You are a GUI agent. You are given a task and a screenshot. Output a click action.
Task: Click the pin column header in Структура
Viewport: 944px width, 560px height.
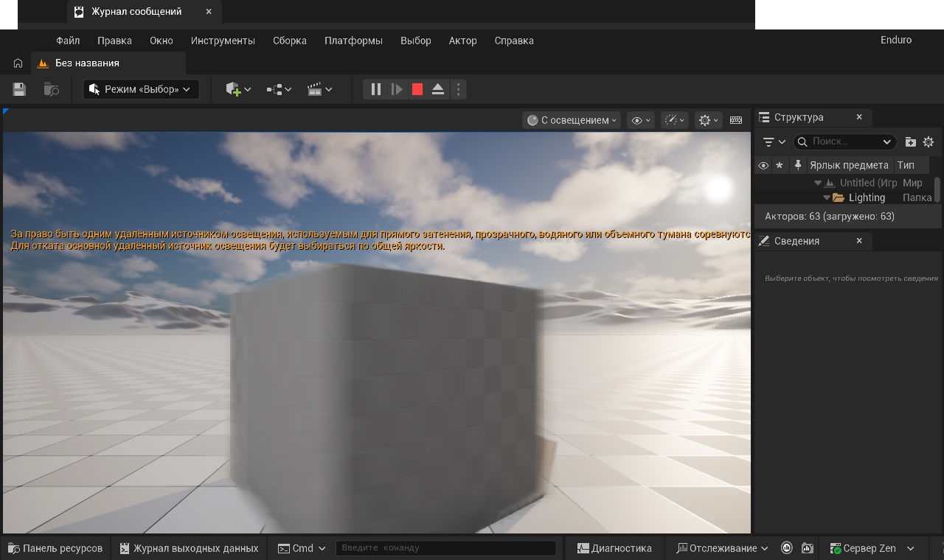point(797,165)
